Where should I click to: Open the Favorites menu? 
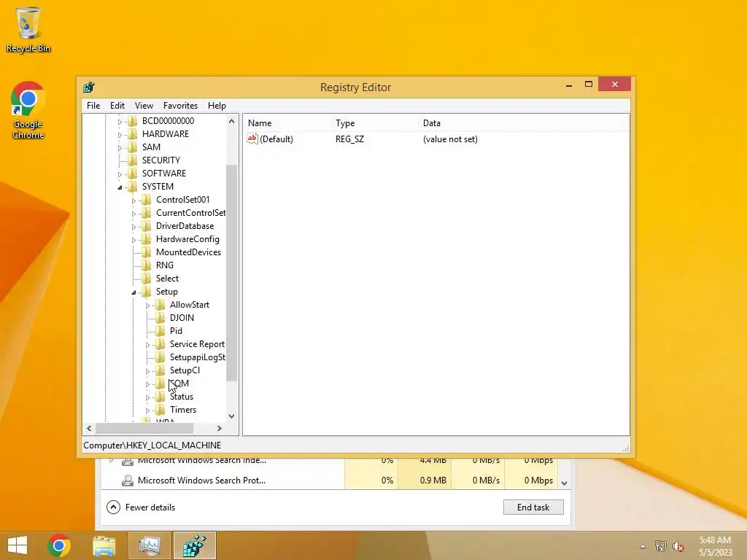point(180,106)
